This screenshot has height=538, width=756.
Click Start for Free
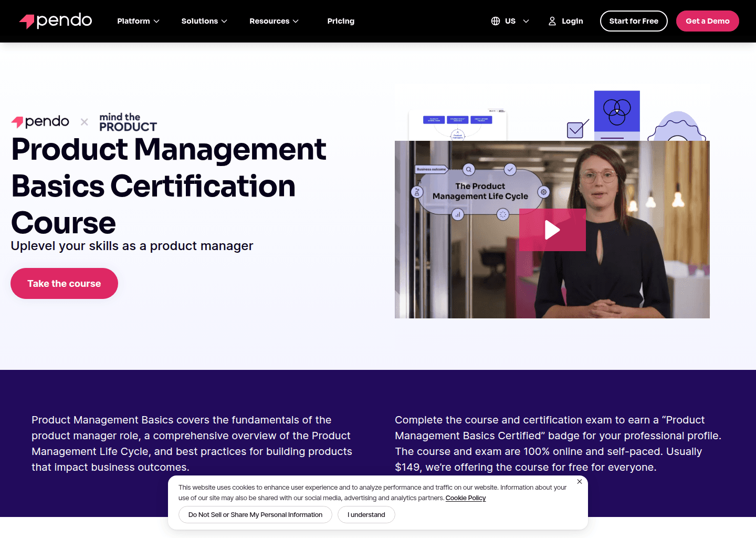point(634,20)
